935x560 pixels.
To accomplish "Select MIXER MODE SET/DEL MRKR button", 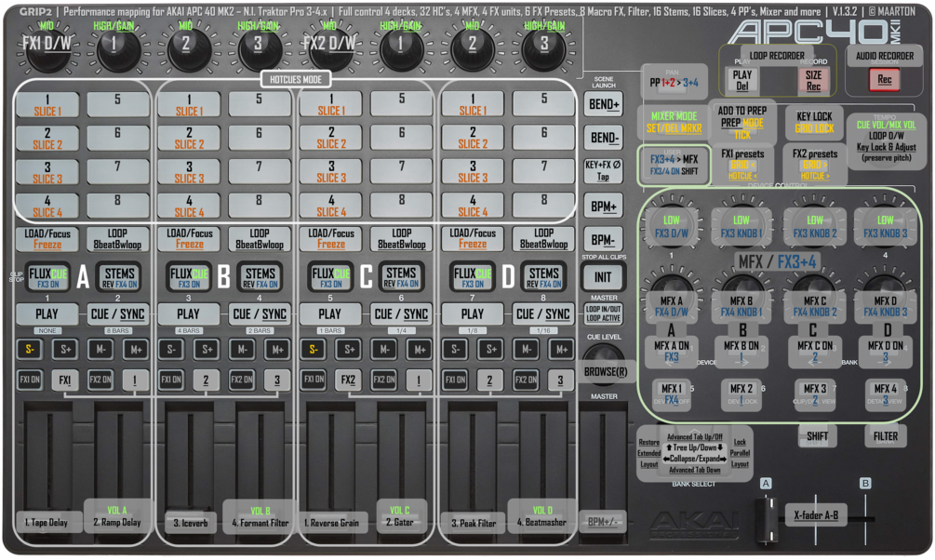I will (x=674, y=122).
